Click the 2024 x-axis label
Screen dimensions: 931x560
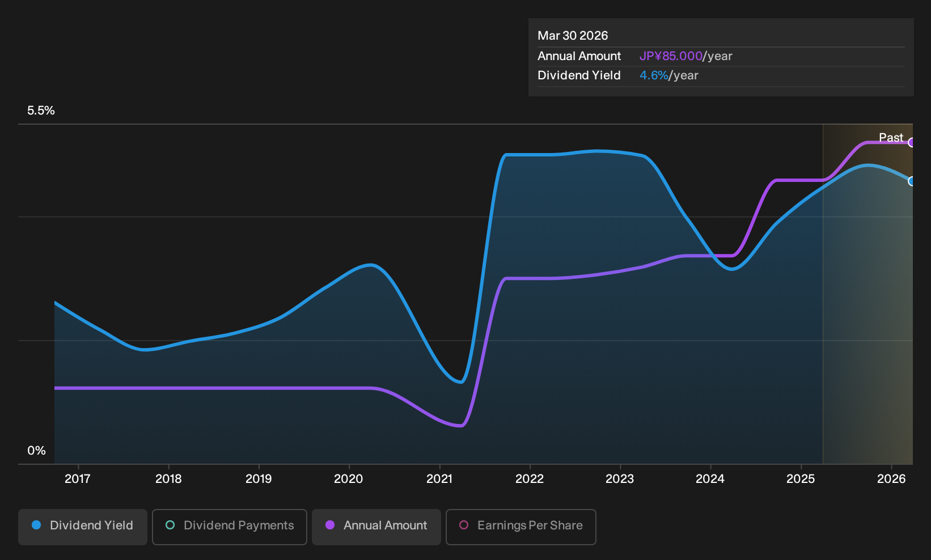tap(710, 479)
